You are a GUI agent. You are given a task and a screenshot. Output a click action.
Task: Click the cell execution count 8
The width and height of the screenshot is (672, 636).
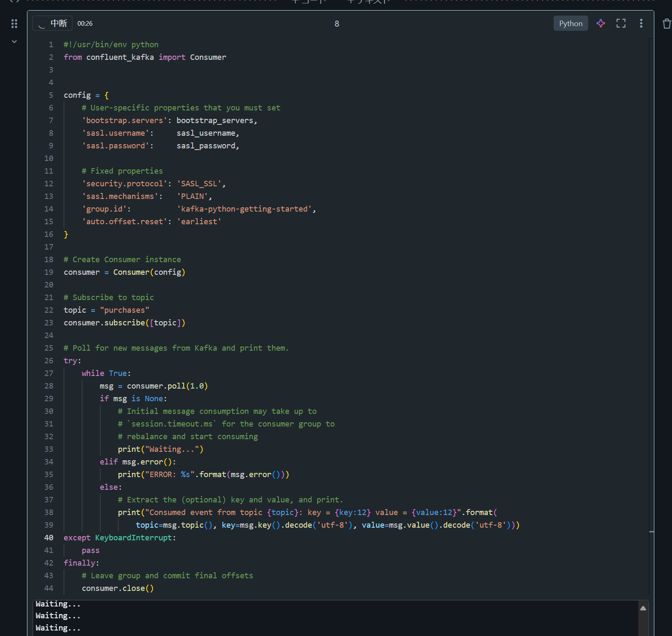click(x=337, y=24)
